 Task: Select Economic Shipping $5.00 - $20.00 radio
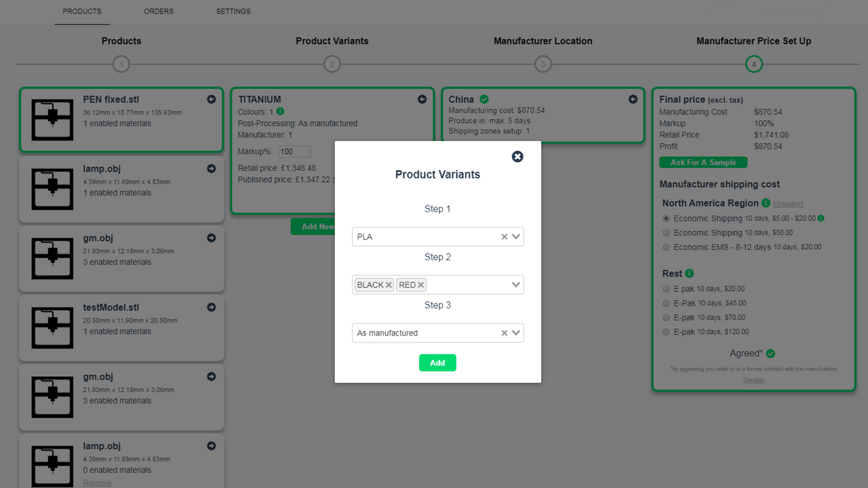[x=666, y=218]
